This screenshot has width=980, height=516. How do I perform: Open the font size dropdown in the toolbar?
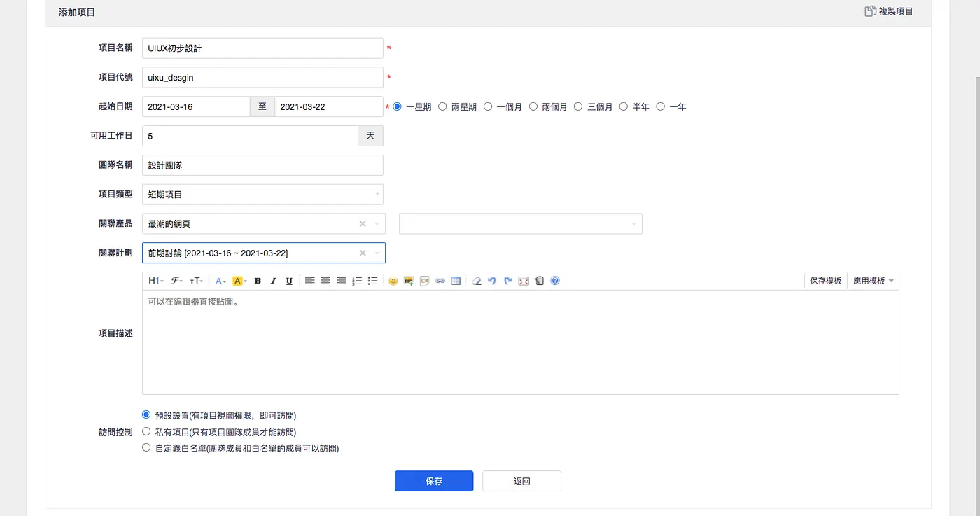coord(197,281)
